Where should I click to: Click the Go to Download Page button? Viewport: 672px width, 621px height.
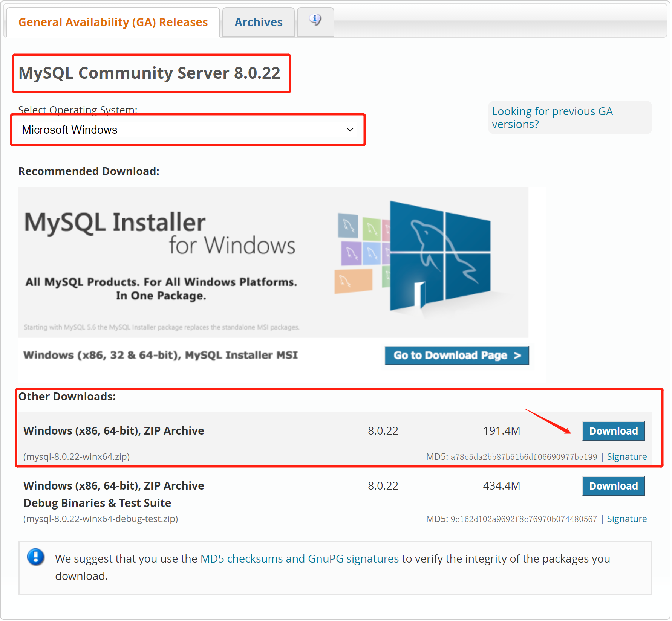(x=457, y=356)
